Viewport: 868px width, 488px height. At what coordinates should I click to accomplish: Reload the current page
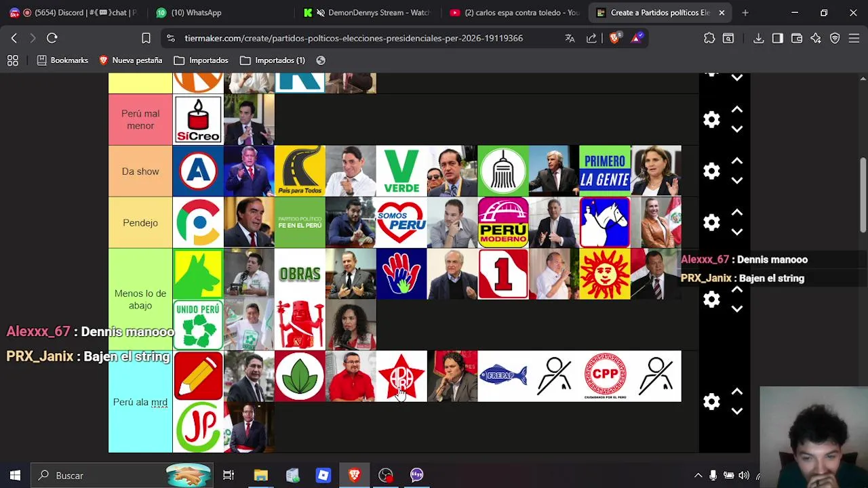pos(52,38)
